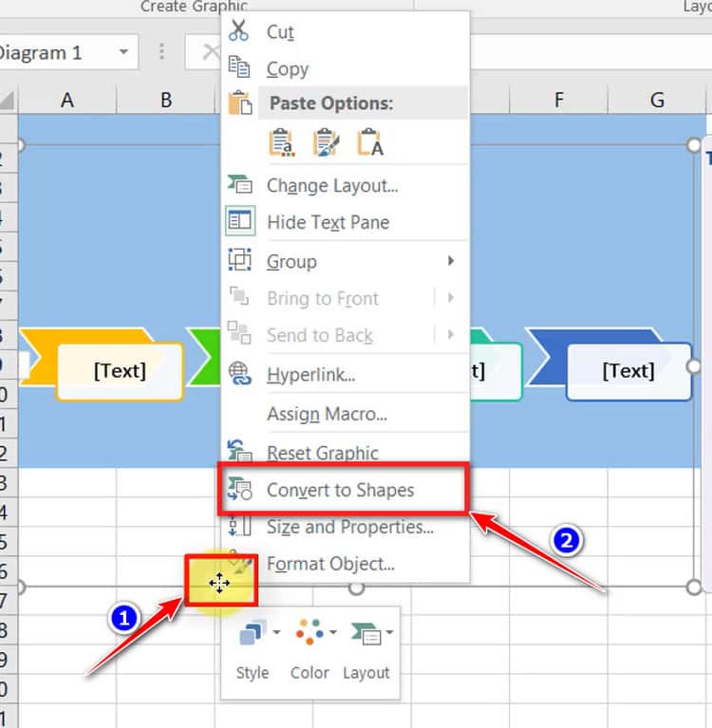Click the Style icon in mini toolbar
The height and width of the screenshot is (728, 712).
pyautogui.click(x=253, y=632)
